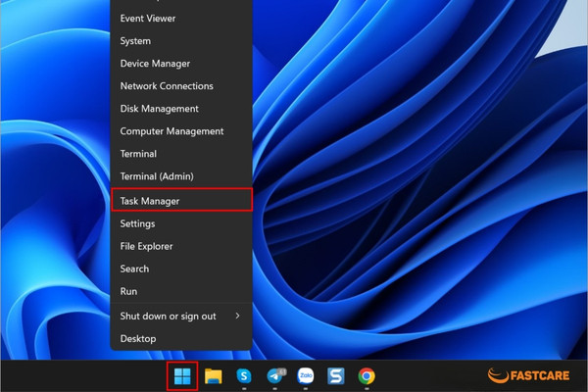The height and width of the screenshot is (392, 588).
Task: Open Google Chrome from the taskbar
Action: pos(367,376)
